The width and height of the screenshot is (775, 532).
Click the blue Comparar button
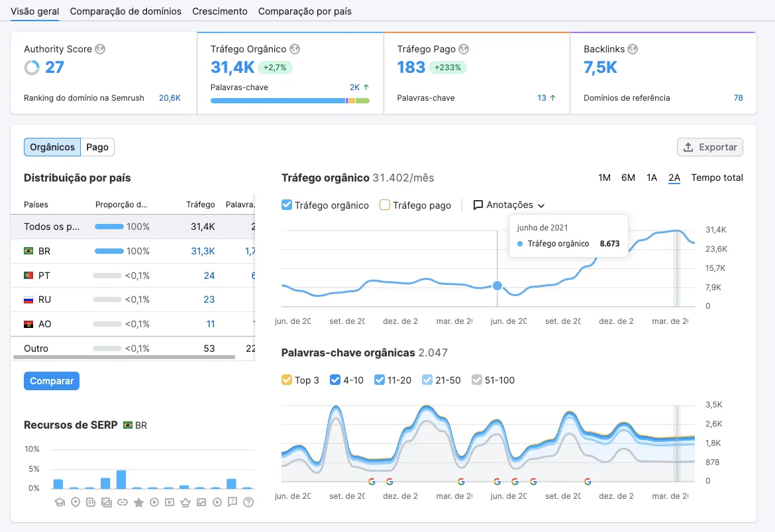pyautogui.click(x=52, y=381)
